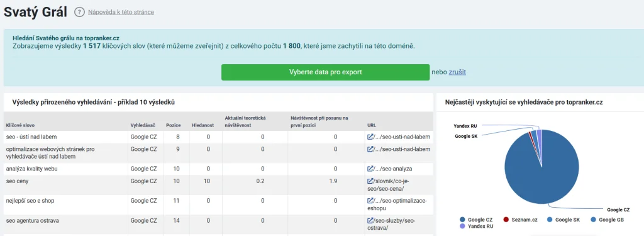
Task: Click position value 9
Action: [178, 149]
